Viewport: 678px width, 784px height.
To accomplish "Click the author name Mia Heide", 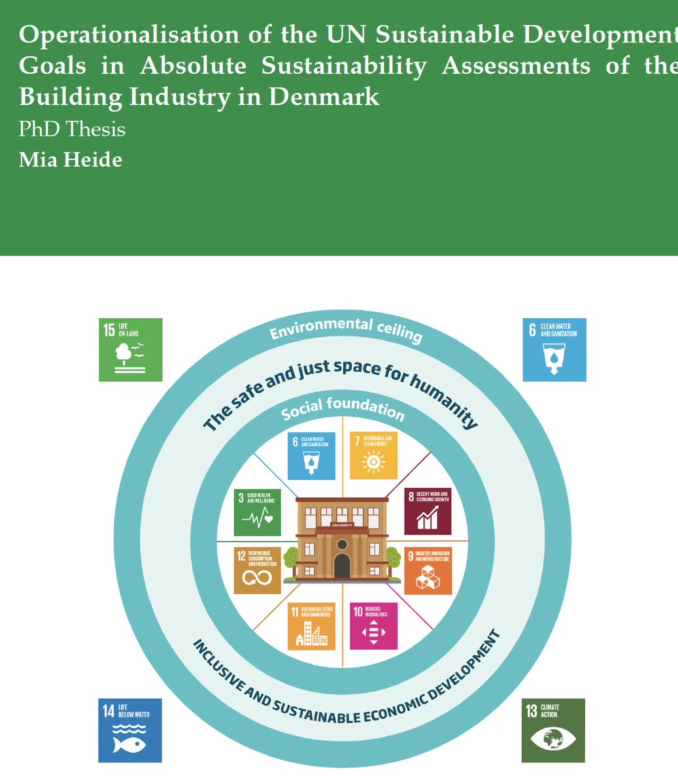I will [x=72, y=159].
